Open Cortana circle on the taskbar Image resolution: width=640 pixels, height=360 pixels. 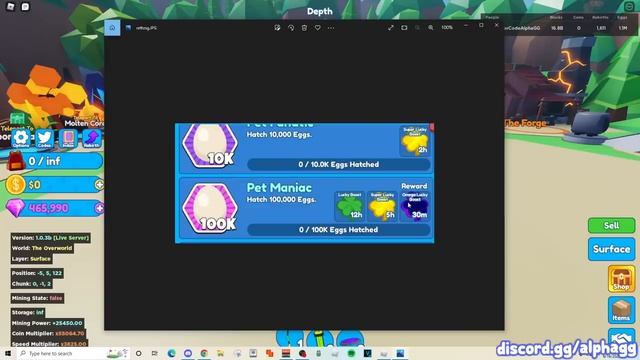[x=139, y=353]
